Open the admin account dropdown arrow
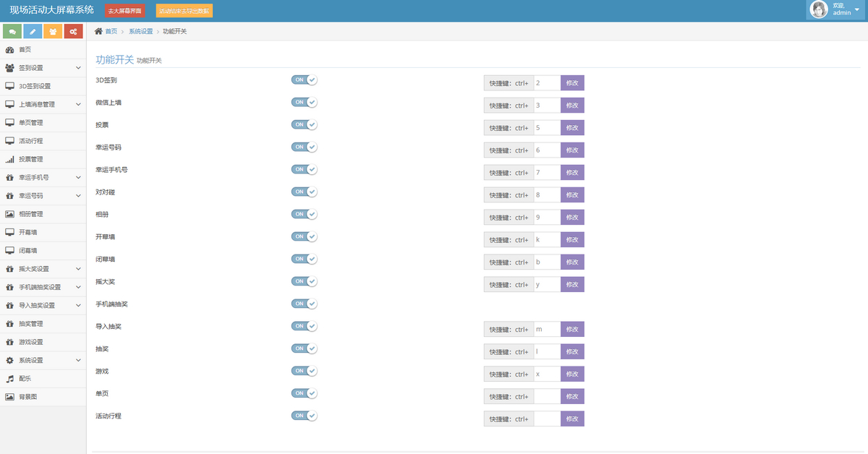This screenshot has width=868, height=454. coord(857,9)
